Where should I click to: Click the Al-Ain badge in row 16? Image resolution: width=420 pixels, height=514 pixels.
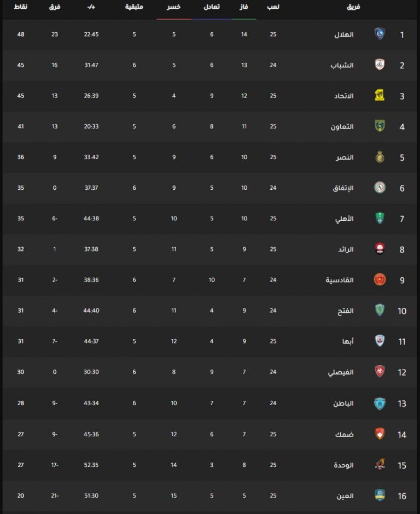(380, 495)
